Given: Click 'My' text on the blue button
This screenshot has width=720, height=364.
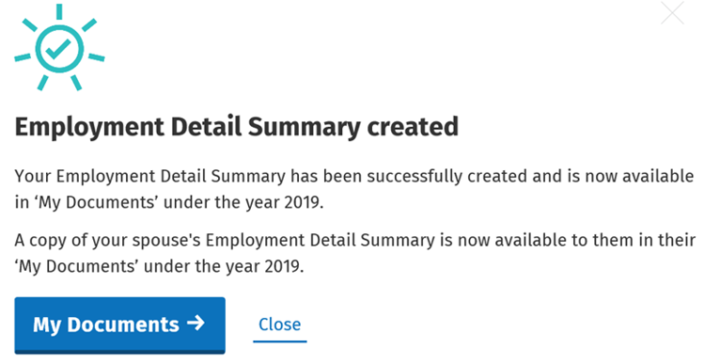Looking at the screenshot, I should 47,325.
